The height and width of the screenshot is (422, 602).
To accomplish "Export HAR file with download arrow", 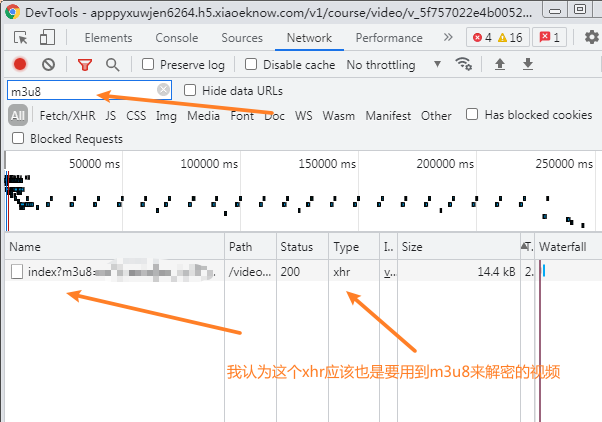I will 528,64.
